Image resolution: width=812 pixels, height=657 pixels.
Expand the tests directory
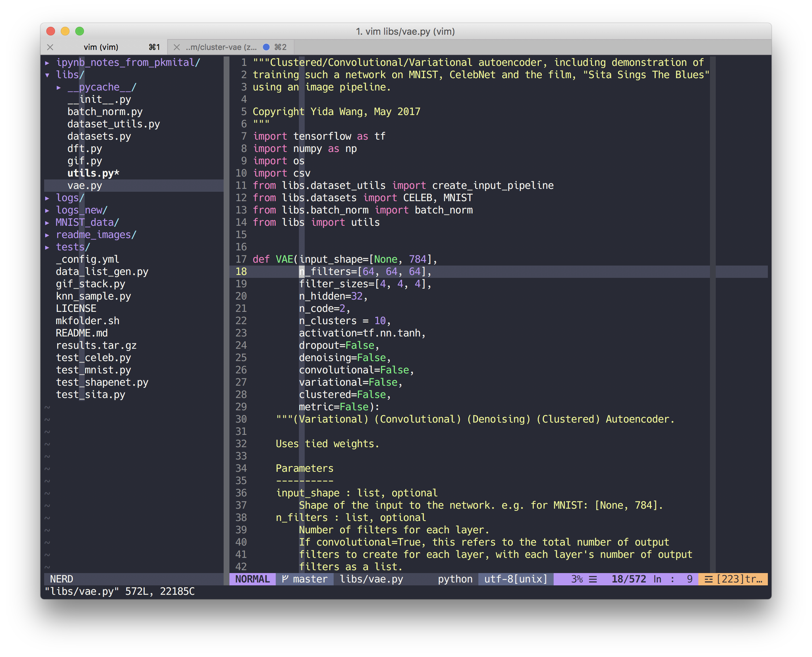pos(47,247)
